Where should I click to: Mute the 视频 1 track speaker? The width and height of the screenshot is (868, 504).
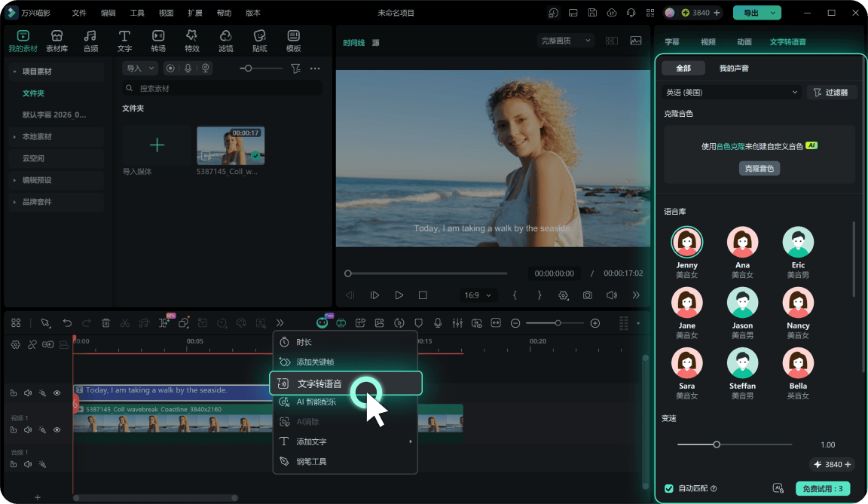28,430
